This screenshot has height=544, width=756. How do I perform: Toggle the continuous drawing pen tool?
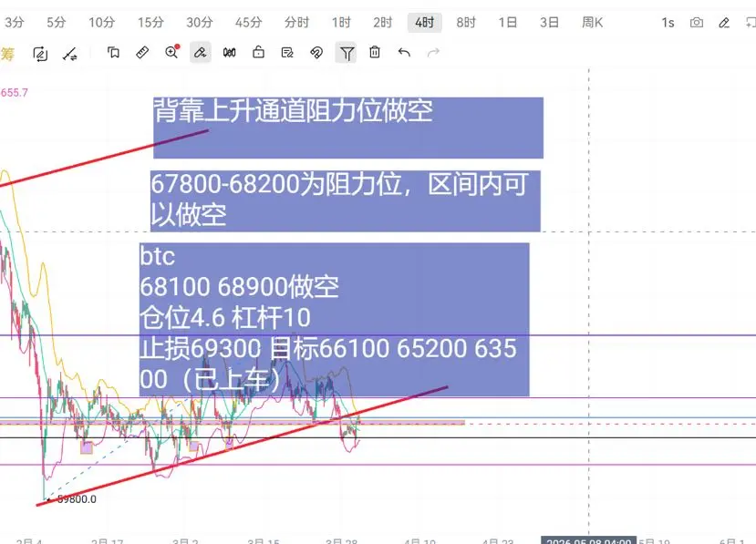(200, 52)
